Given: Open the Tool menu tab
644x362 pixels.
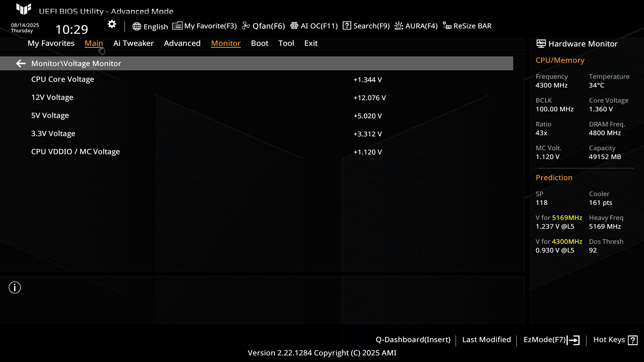Looking at the screenshot, I should (286, 43).
